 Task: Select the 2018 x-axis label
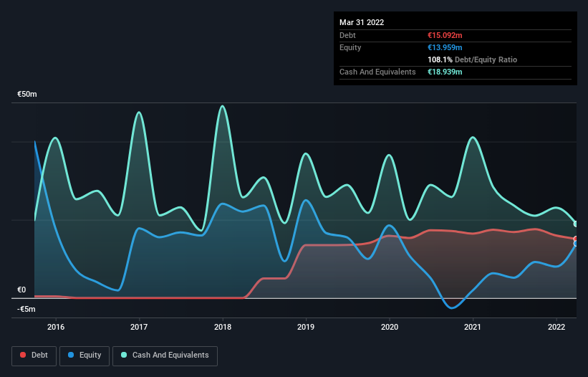(x=223, y=327)
